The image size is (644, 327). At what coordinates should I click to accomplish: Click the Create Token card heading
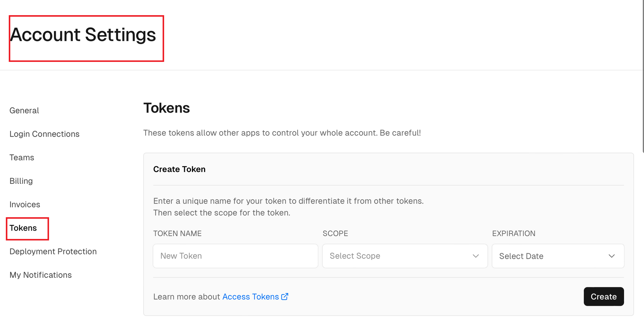click(x=179, y=169)
